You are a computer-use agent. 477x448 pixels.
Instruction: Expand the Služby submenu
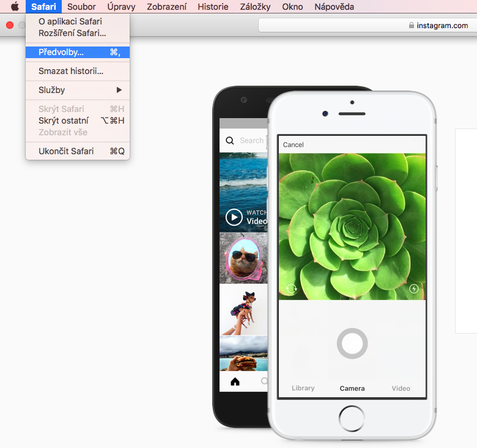pos(78,90)
